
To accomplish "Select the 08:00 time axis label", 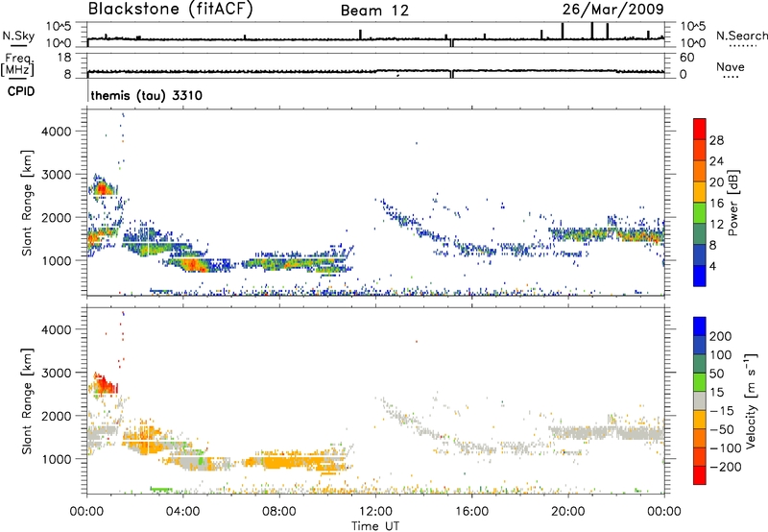I will coord(279,512).
